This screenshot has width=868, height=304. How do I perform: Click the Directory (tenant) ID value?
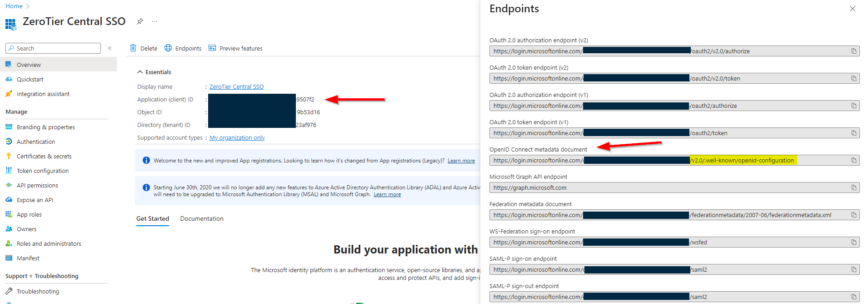pyautogui.click(x=262, y=125)
